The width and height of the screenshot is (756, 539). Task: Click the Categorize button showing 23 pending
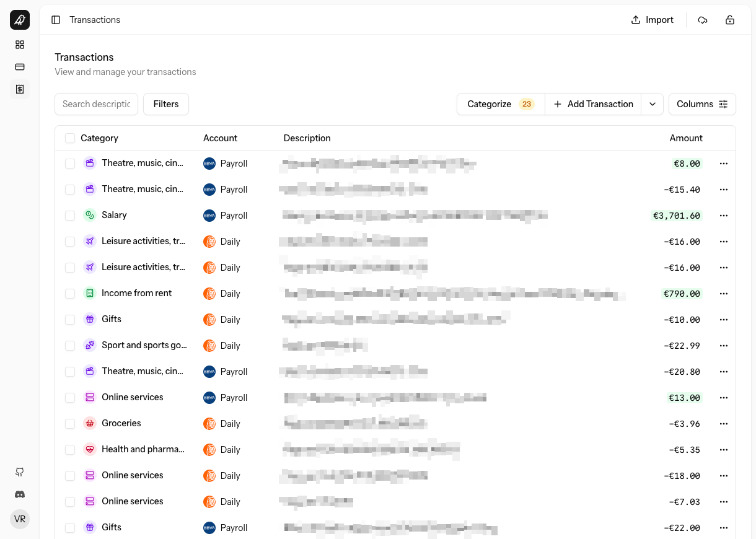point(500,104)
